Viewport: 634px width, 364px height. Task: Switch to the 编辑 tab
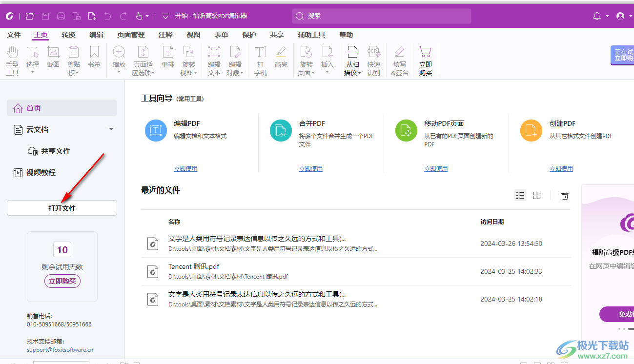pyautogui.click(x=97, y=35)
